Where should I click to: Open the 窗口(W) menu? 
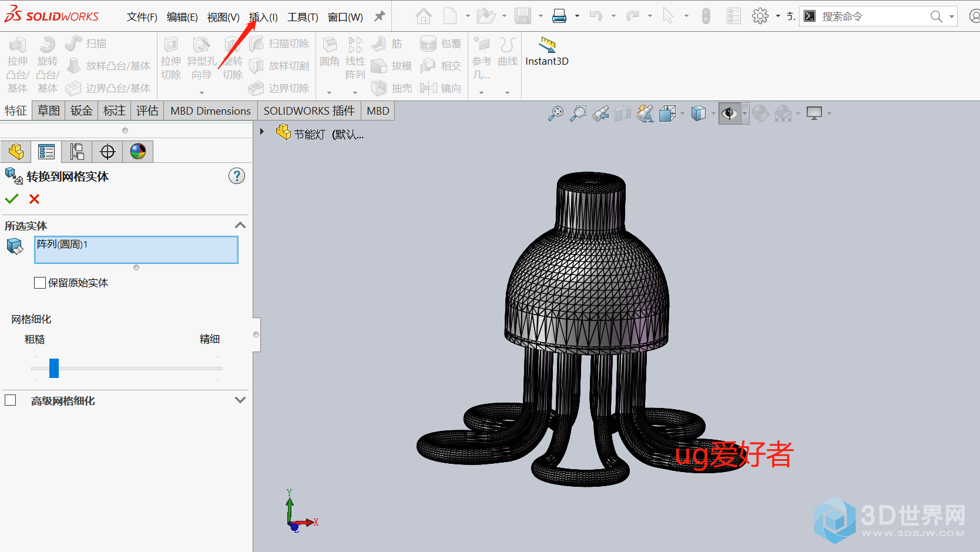(x=345, y=17)
